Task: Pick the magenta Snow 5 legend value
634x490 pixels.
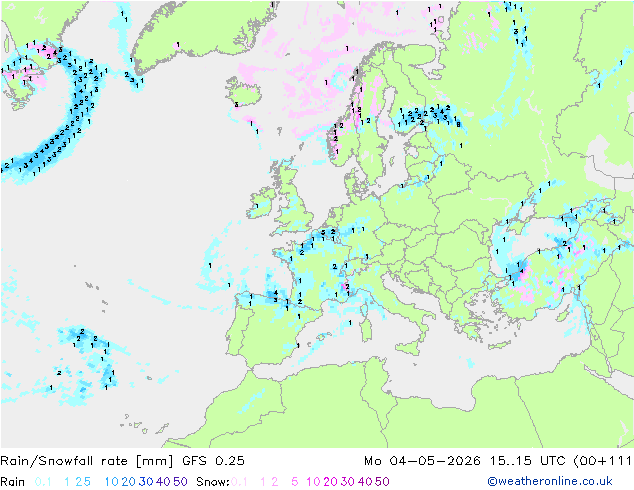Action: tap(295, 482)
